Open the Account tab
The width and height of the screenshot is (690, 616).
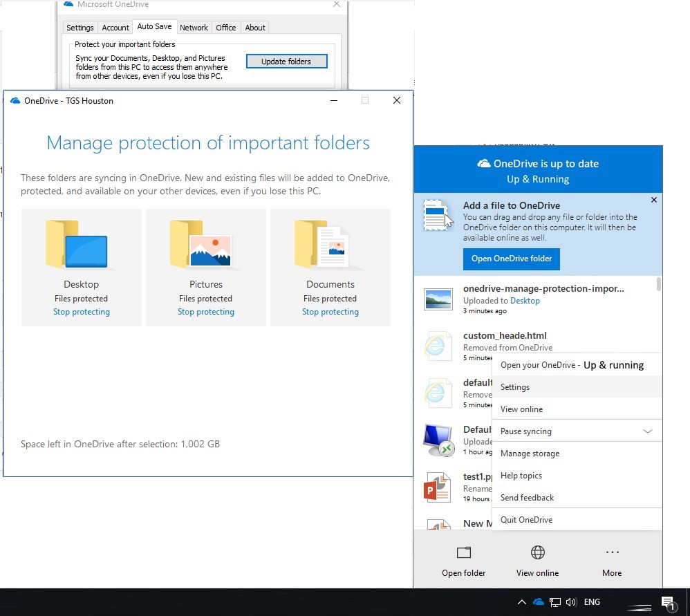point(115,28)
